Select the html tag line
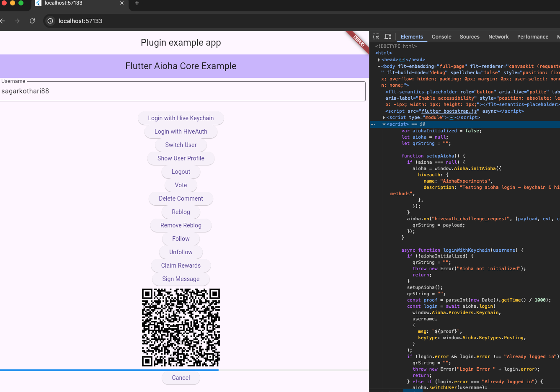The height and width of the screenshot is (392, 560). click(x=384, y=53)
